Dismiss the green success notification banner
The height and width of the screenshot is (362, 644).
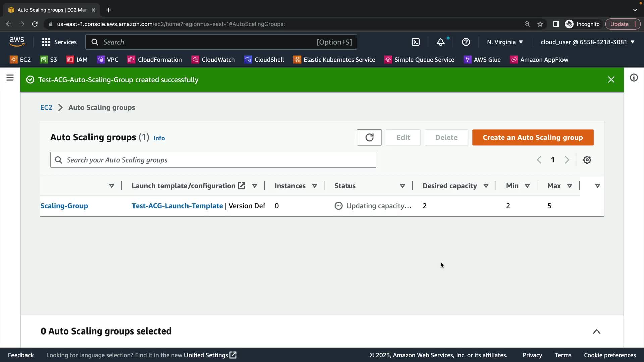tap(611, 80)
